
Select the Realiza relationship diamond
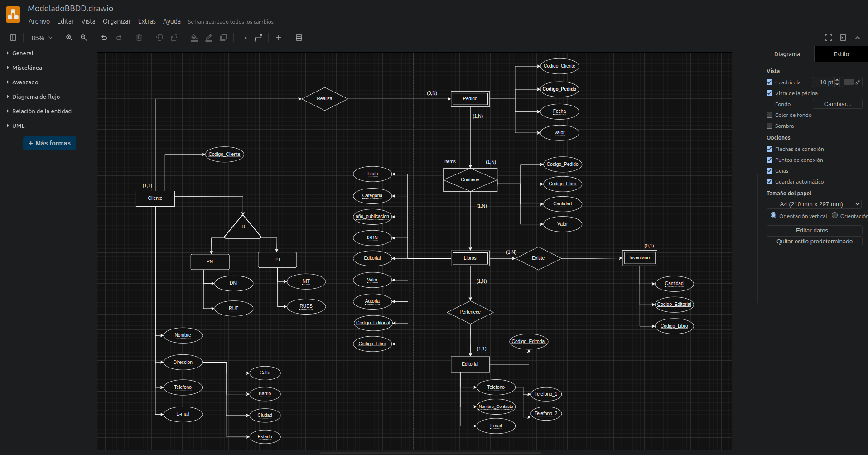[x=324, y=99]
